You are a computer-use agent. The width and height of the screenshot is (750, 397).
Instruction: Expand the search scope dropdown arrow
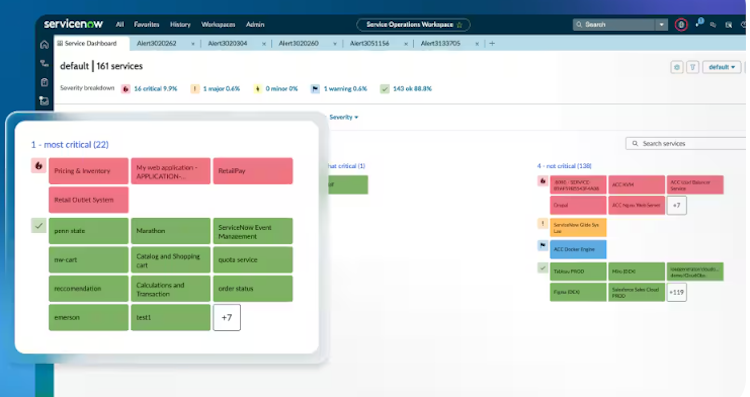tap(662, 24)
